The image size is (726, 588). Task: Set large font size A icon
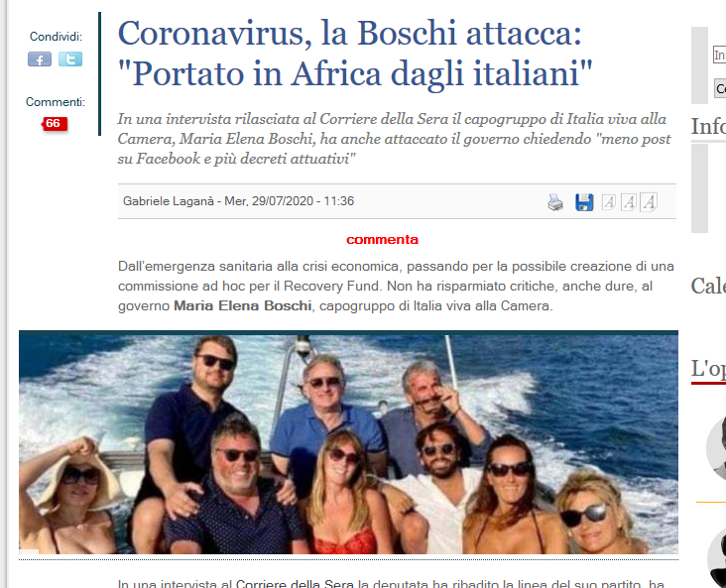[649, 202]
